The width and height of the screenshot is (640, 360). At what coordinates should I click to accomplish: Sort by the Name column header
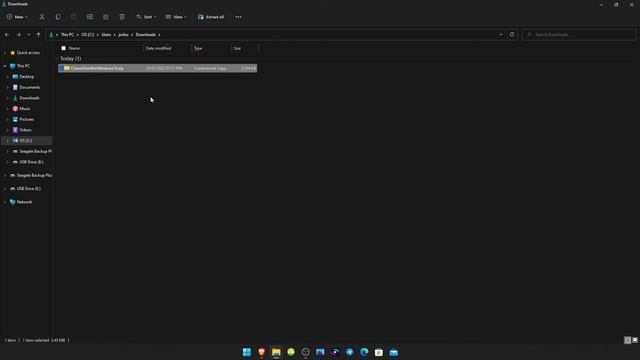point(74,48)
